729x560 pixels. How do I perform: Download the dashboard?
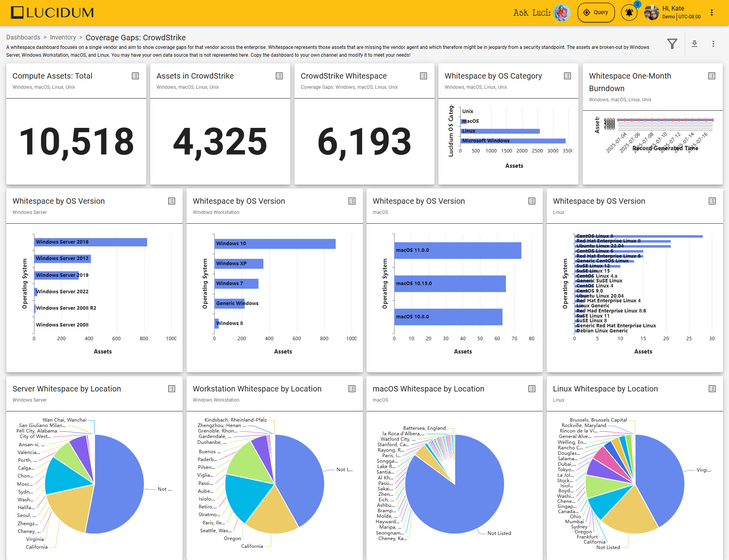coord(695,44)
